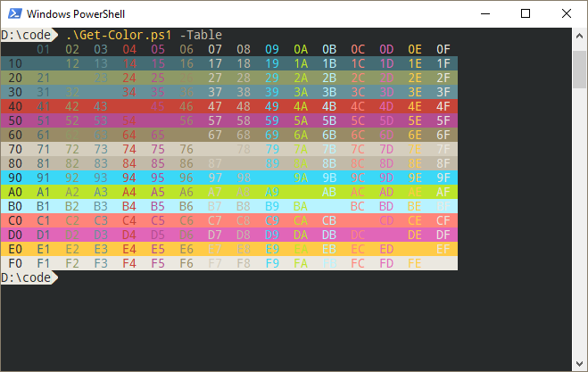Click table cell '94'
The height and width of the screenshot is (372, 588).
[x=129, y=178]
